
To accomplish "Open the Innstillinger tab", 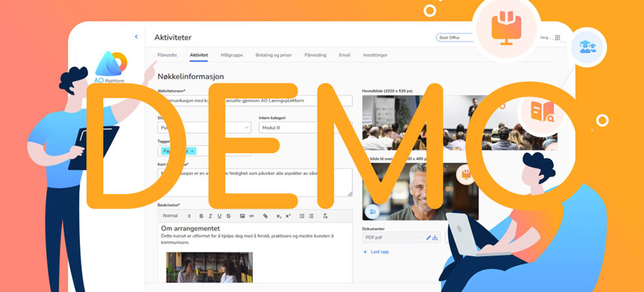I will (x=375, y=55).
